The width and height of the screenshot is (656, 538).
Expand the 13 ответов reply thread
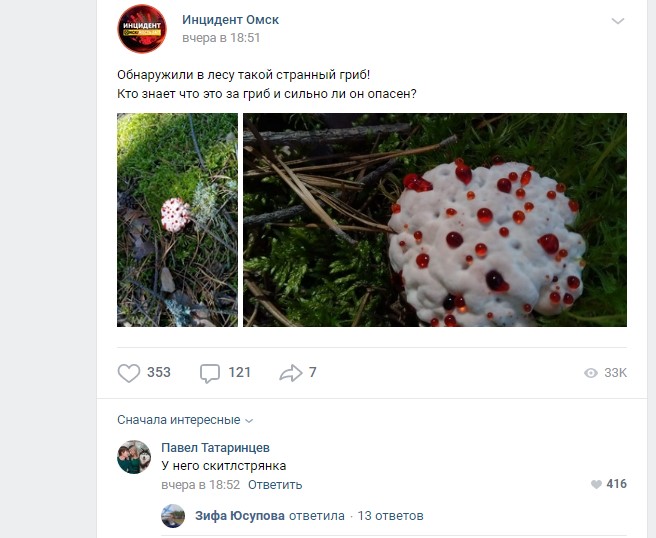pos(390,516)
